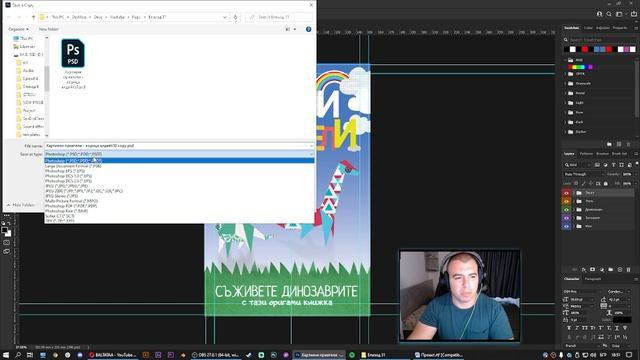This screenshot has height=360, width=640.
Task: Collapse the RGB swatch group
Action: pos(565,60)
